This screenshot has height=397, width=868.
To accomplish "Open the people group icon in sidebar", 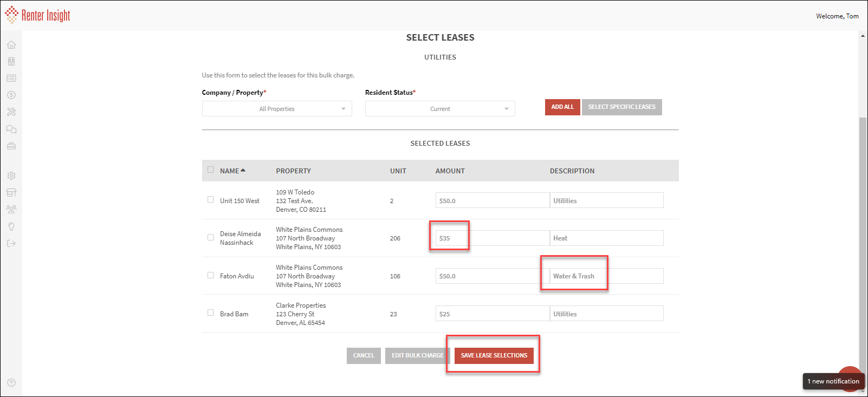I will [11, 209].
